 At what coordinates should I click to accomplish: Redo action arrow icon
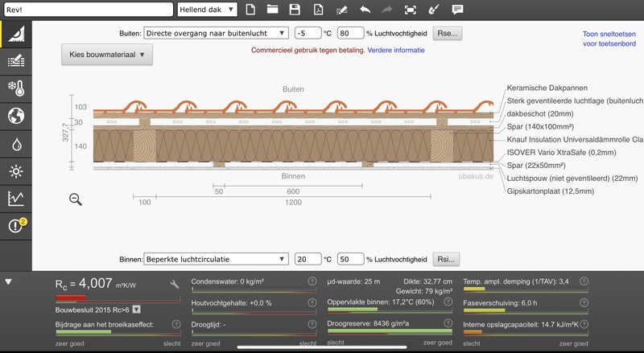(387, 10)
